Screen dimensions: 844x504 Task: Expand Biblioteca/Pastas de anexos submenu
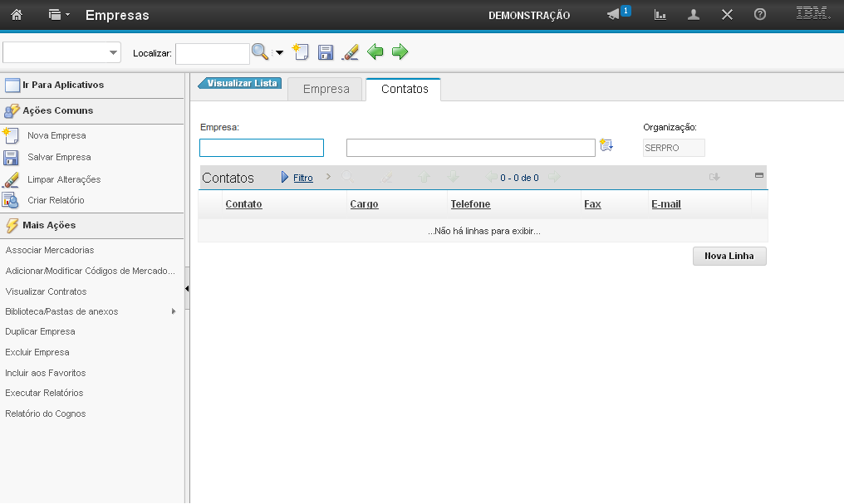[174, 311]
